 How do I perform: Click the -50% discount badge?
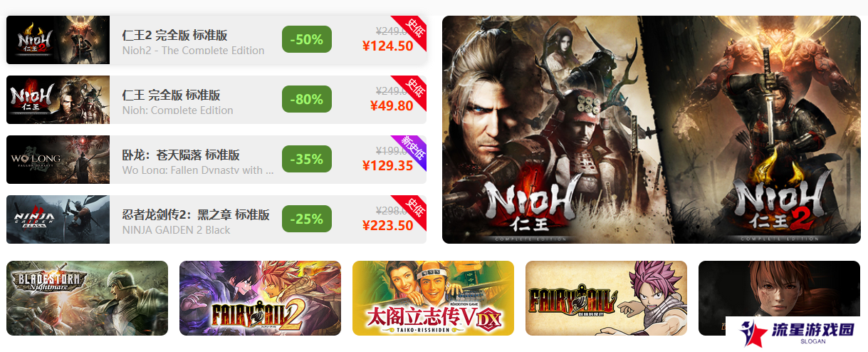tap(307, 39)
